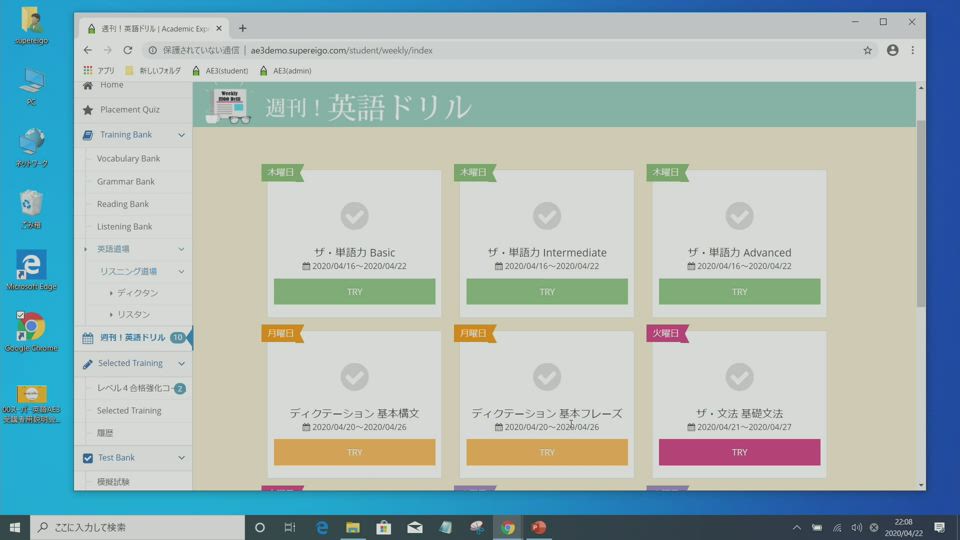Collapse the Training Bank sidebar section
This screenshot has width=960, height=540.
click(181, 135)
